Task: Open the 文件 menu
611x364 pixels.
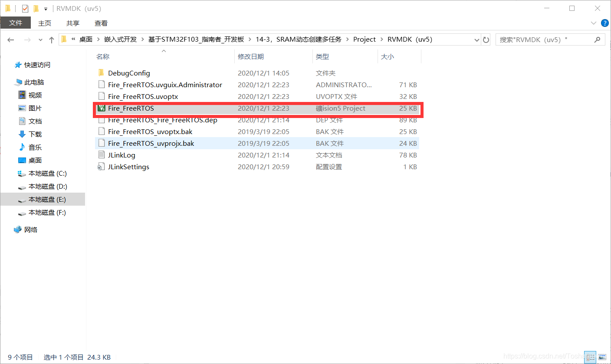Action: pyautogui.click(x=16, y=23)
